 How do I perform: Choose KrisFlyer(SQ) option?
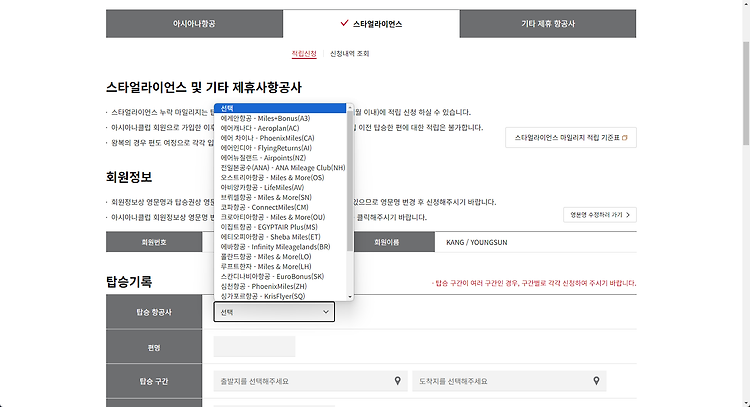[x=280, y=296]
